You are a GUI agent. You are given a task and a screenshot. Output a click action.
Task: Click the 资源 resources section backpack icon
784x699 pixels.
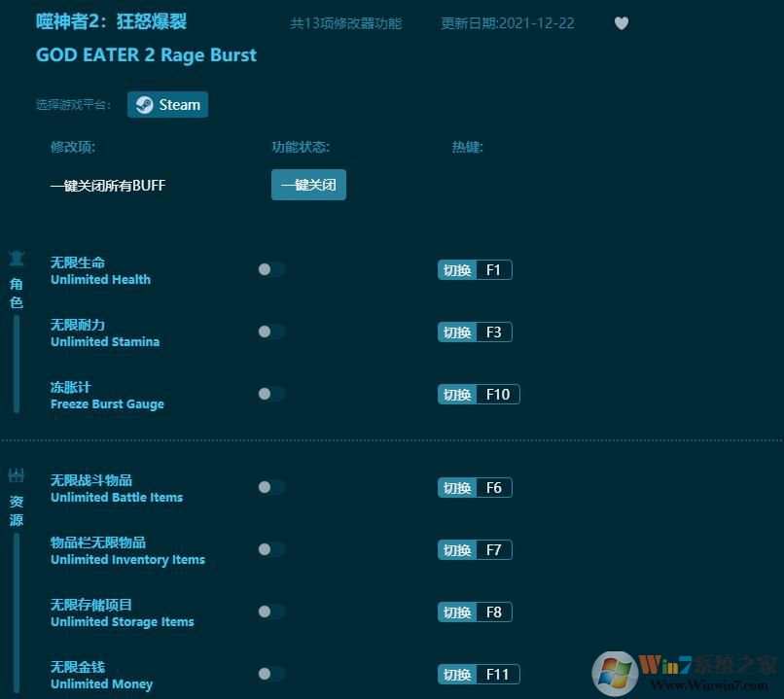click(16, 476)
